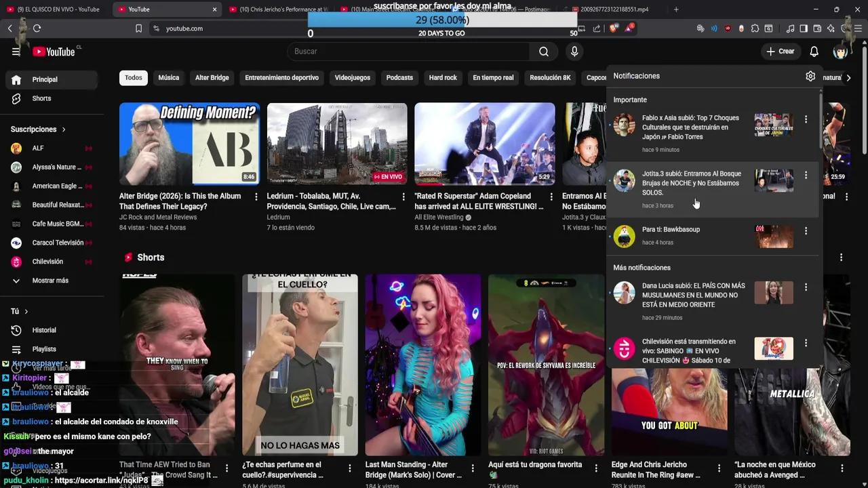Image resolution: width=868 pixels, height=488 pixels.
Task: Open Ledrium Tobalaba live stream thumbnail
Action: pyautogui.click(x=337, y=144)
